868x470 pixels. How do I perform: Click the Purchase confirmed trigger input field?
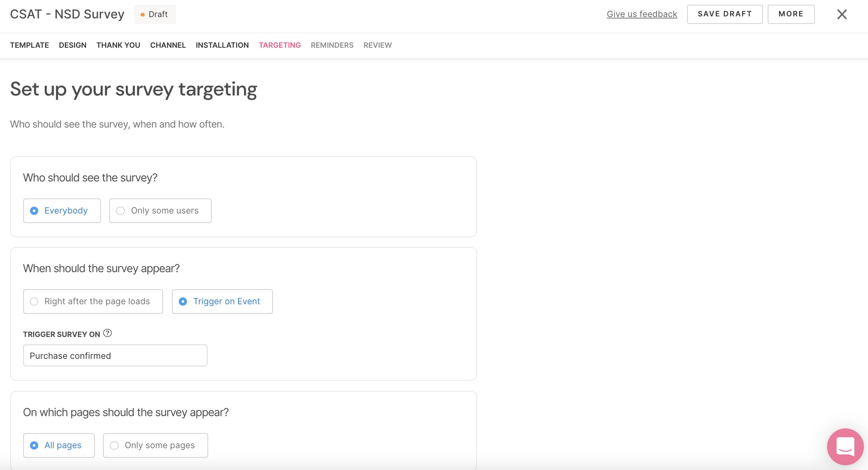pyautogui.click(x=115, y=355)
